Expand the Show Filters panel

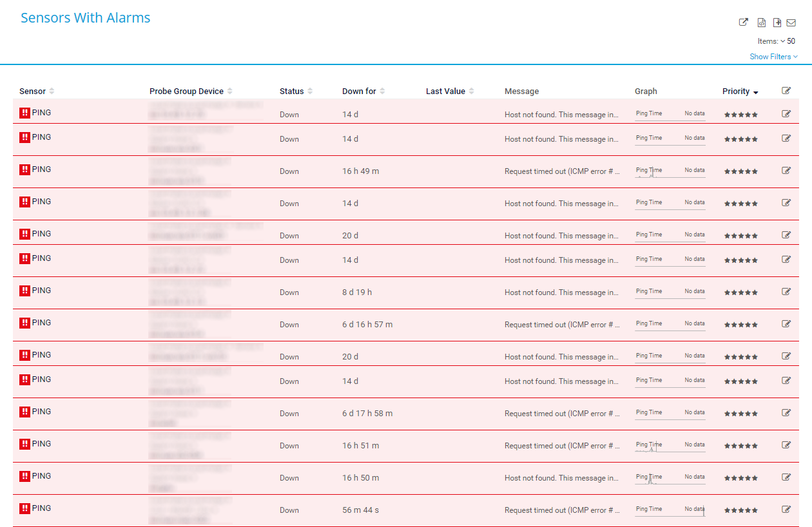(773, 57)
